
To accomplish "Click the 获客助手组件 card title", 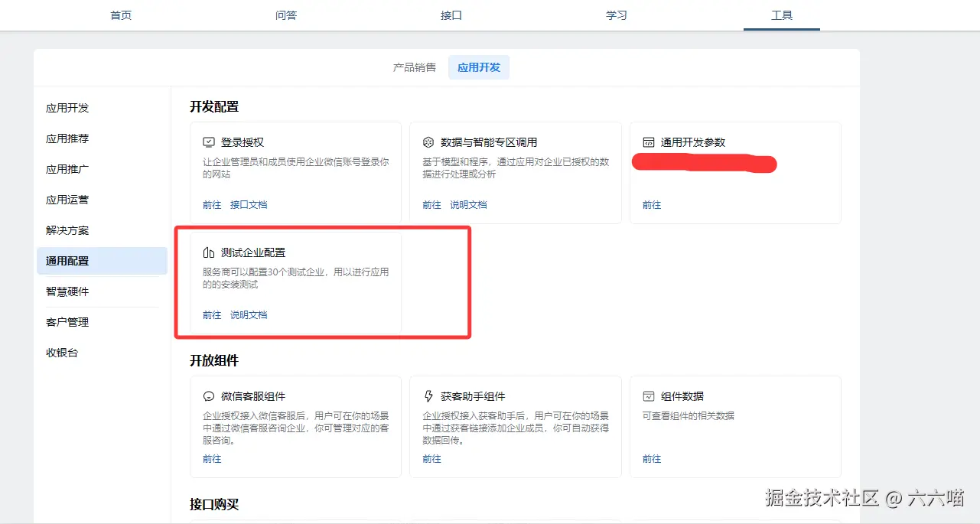I will (473, 396).
